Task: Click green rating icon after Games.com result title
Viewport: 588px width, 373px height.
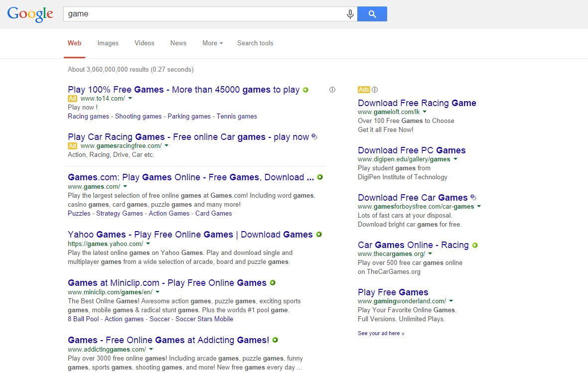Action: coord(320,177)
